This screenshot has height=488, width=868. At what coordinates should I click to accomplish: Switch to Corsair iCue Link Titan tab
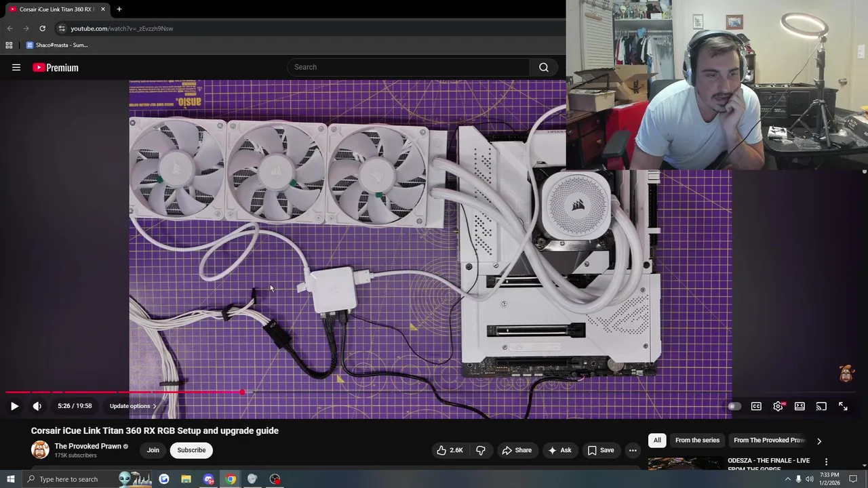(56, 9)
